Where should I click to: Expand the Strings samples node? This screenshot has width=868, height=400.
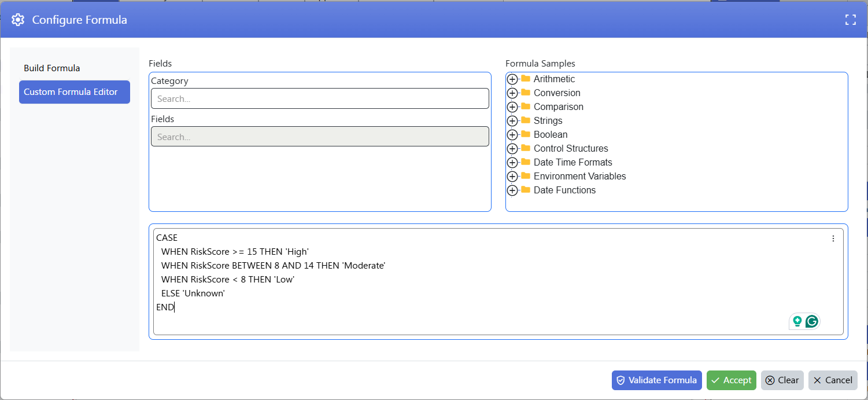(x=512, y=121)
